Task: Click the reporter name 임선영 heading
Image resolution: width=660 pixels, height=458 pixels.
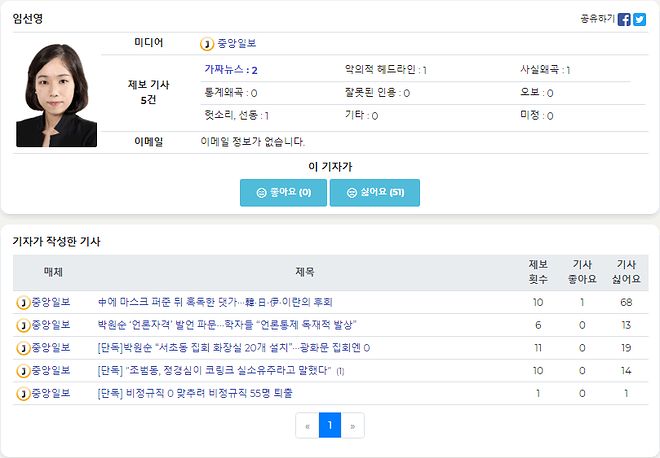Action: (x=28, y=19)
